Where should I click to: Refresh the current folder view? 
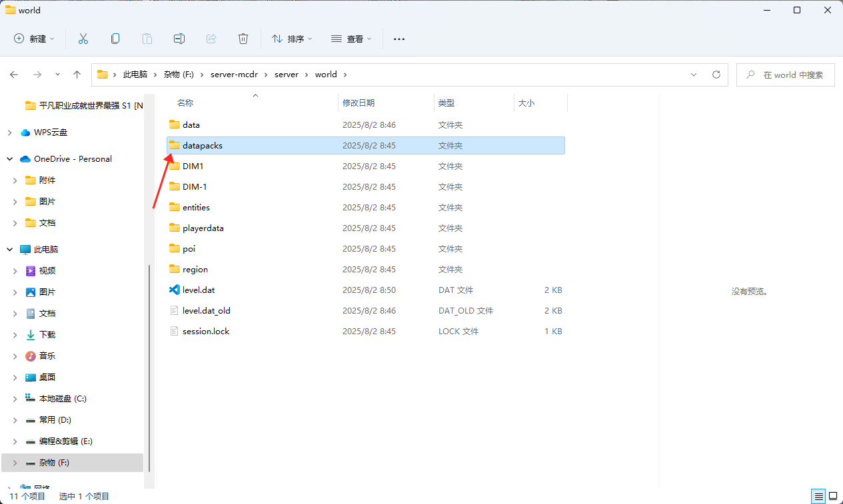[x=716, y=75]
